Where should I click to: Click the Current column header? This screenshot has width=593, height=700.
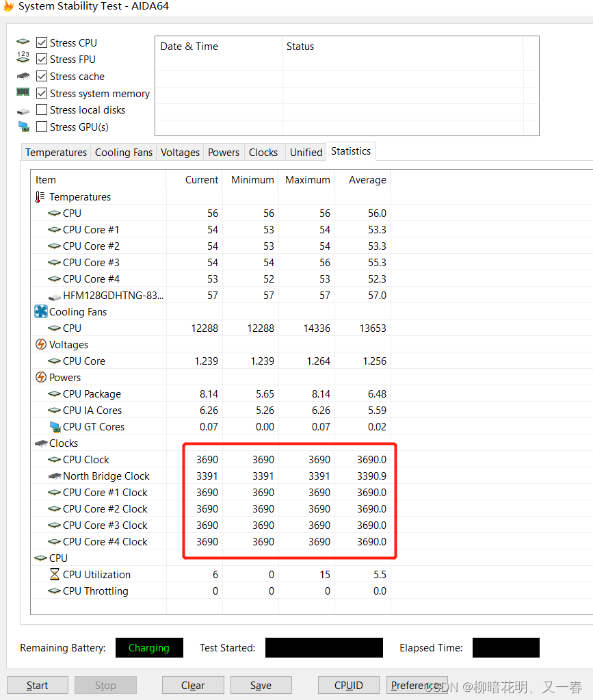(x=194, y=179)
